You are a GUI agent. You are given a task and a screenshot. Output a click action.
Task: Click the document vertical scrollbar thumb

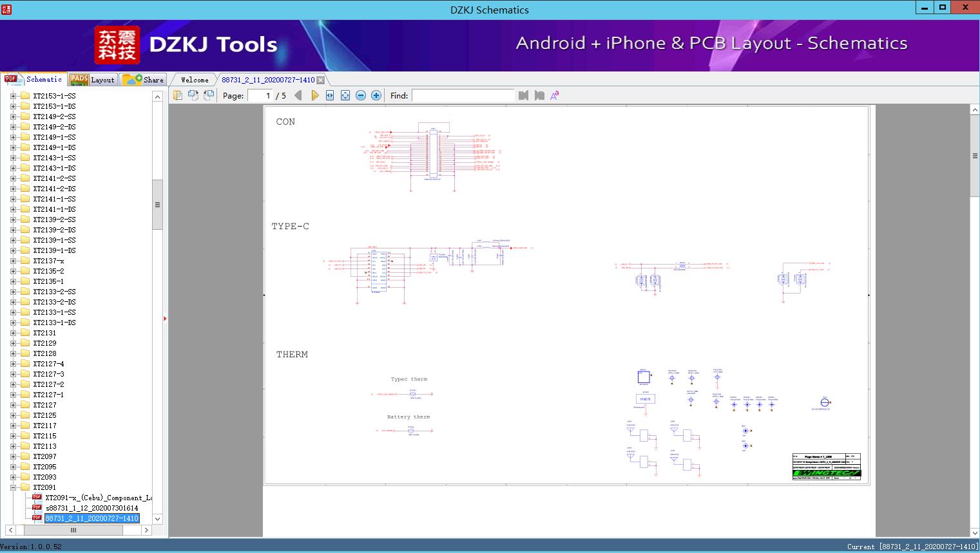click(x=975, y=156)
